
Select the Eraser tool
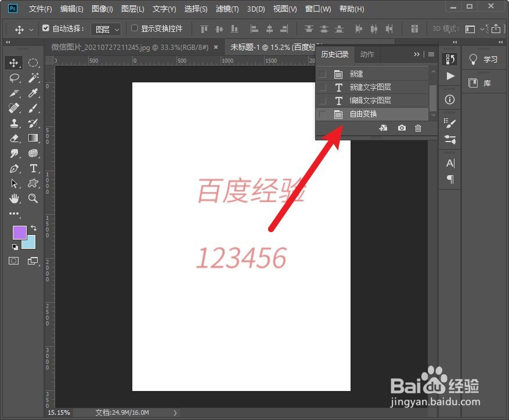pyautogui.click(x=15, y=138)
